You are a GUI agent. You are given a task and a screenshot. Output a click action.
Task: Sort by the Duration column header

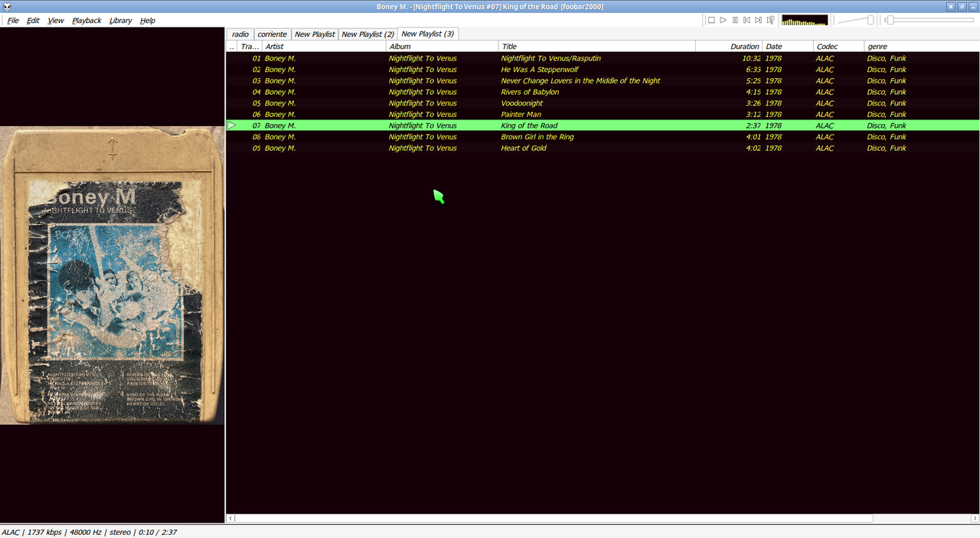729,47
